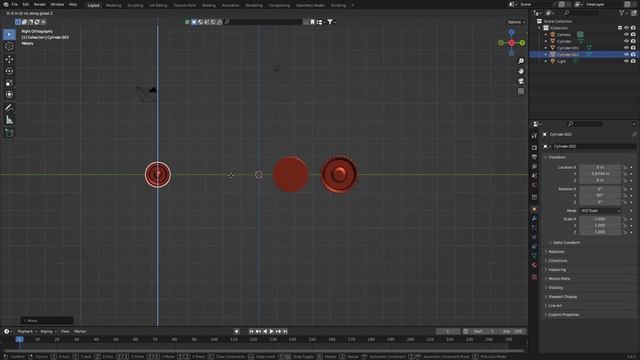This screenshot has height=360, width=640.
Task: Select the 3D Cursor tool
Action: coord(9,46)
